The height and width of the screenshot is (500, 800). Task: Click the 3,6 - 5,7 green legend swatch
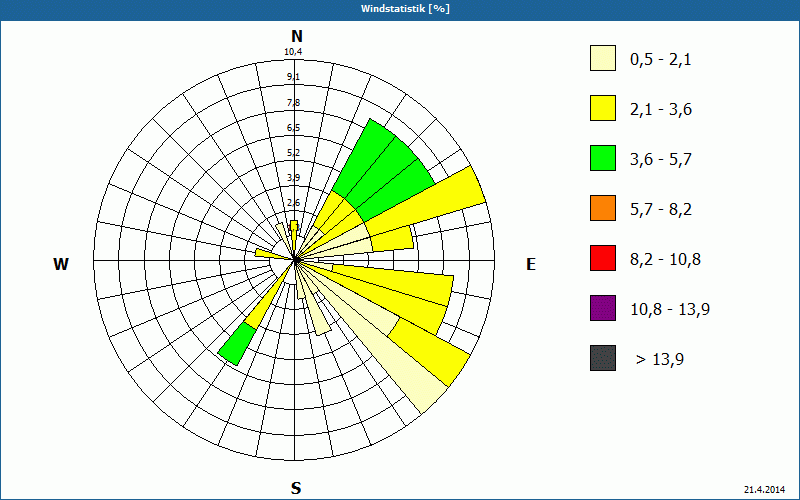603,158
